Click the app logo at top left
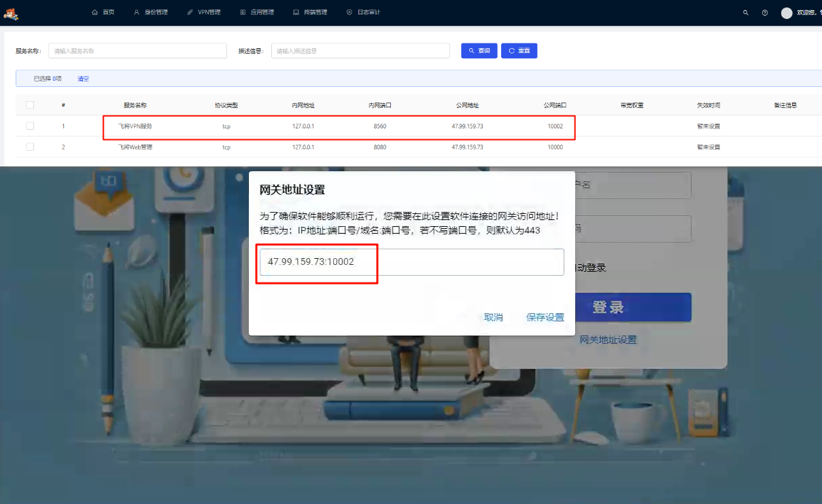 click(12, 12)
